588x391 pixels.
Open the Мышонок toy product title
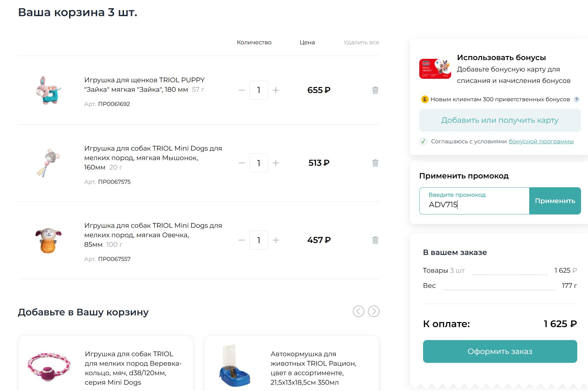point(153,158)
